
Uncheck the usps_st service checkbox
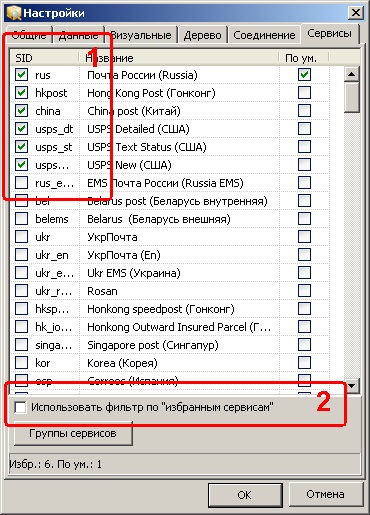pos(22,146)
